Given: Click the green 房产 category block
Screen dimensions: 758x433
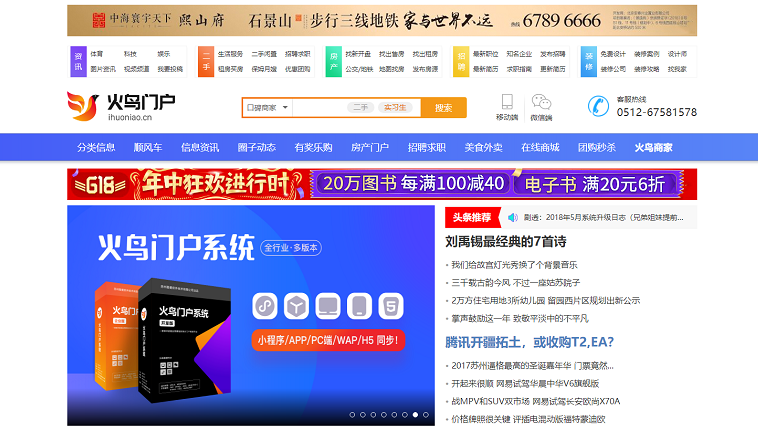Looking at the screenshot, I should point(334,61).
